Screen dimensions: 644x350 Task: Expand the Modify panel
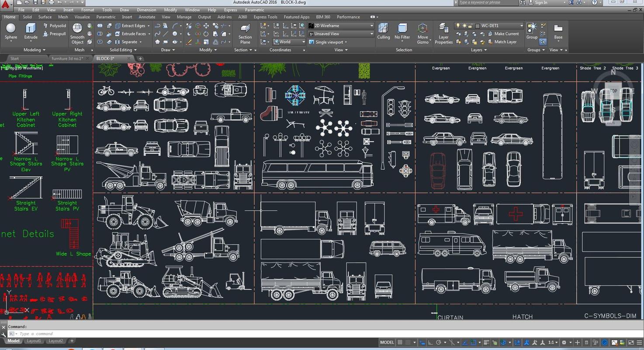click(208, 50)
